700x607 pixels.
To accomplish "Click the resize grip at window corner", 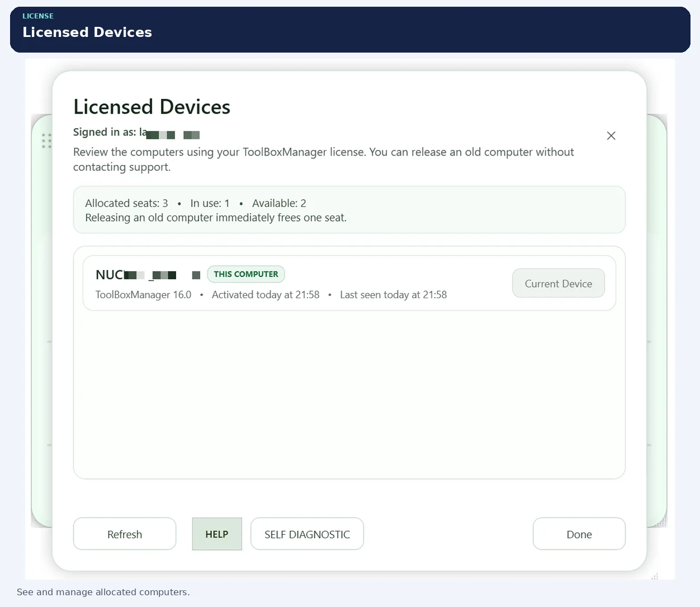I will (655, 576).
